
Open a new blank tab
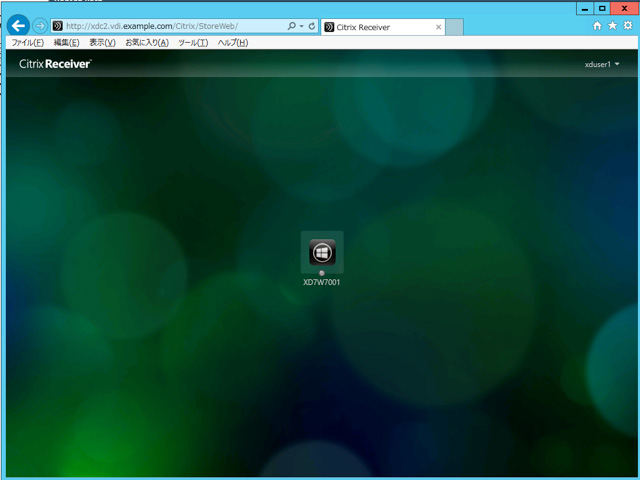[454, 27]
